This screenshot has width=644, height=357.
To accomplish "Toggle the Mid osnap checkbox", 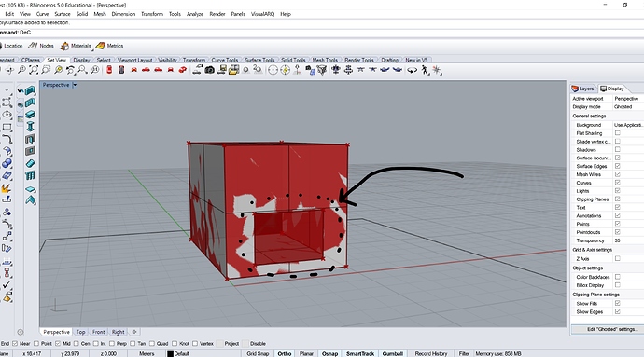I will tap(58, 343).
